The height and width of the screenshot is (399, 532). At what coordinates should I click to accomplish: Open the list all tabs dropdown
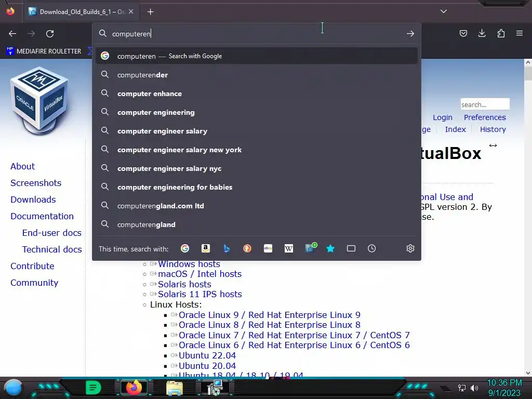pos(444,11)
